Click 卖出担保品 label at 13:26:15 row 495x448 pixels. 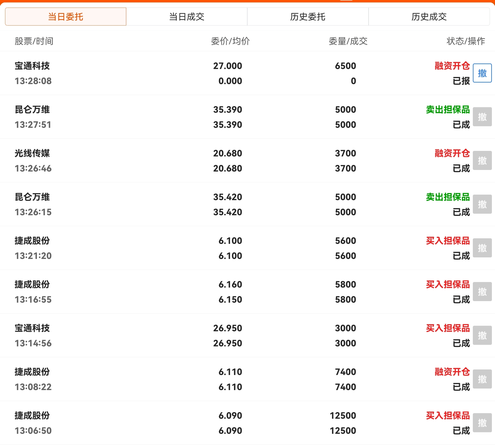[x=448, y=197]
